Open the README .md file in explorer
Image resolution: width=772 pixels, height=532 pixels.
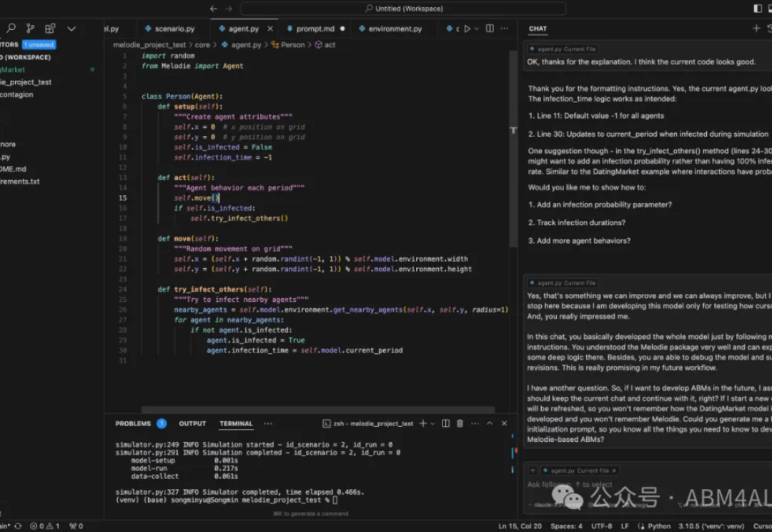pyautogui.click(x=14, y=169)
